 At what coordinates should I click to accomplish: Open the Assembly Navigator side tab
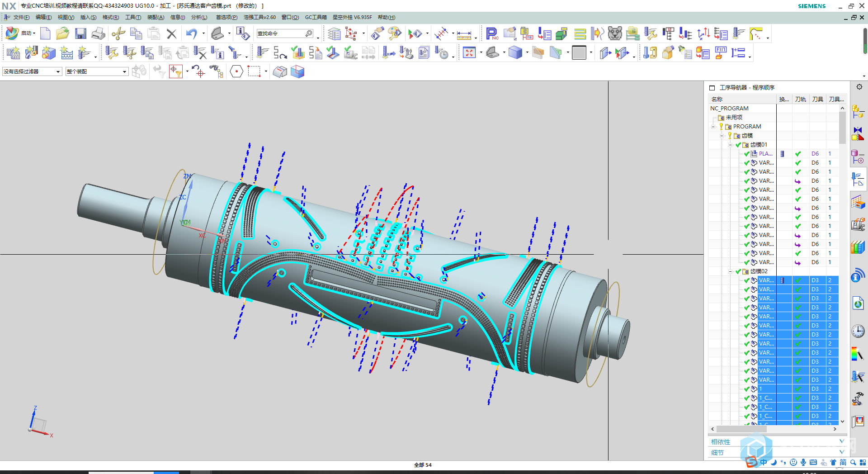point(858,111)
